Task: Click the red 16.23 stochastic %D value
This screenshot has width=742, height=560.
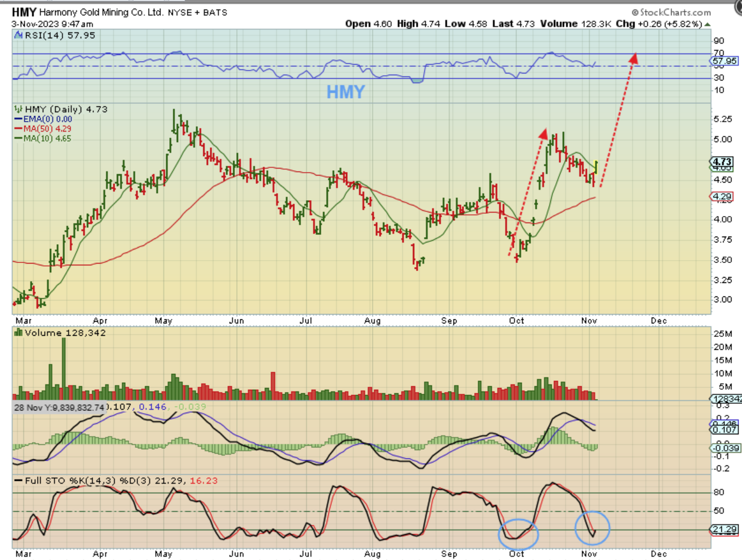Action: 203,481
